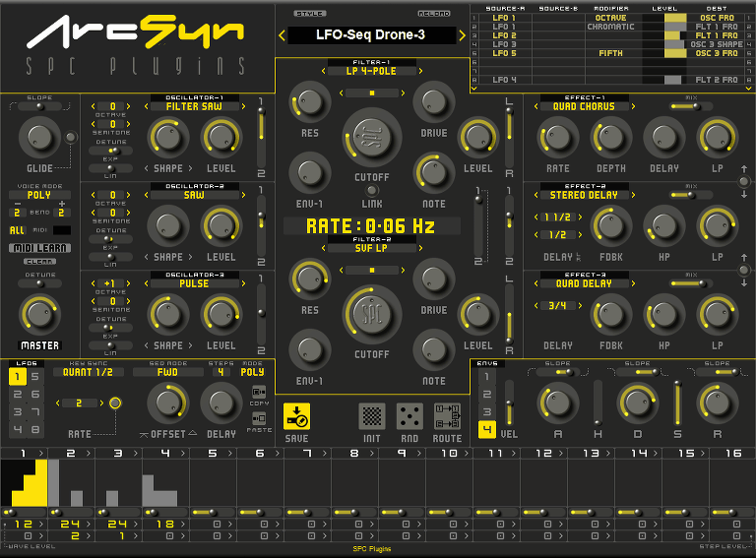Toggle the LFO rate sync button
756x558 pixels.
[115, 403]
